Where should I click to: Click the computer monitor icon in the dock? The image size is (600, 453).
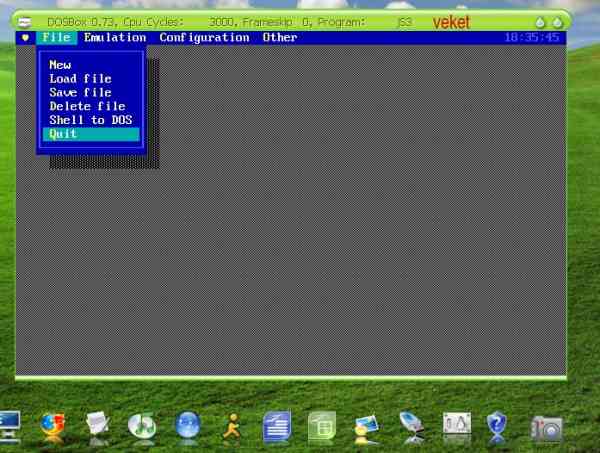[10, 426]
